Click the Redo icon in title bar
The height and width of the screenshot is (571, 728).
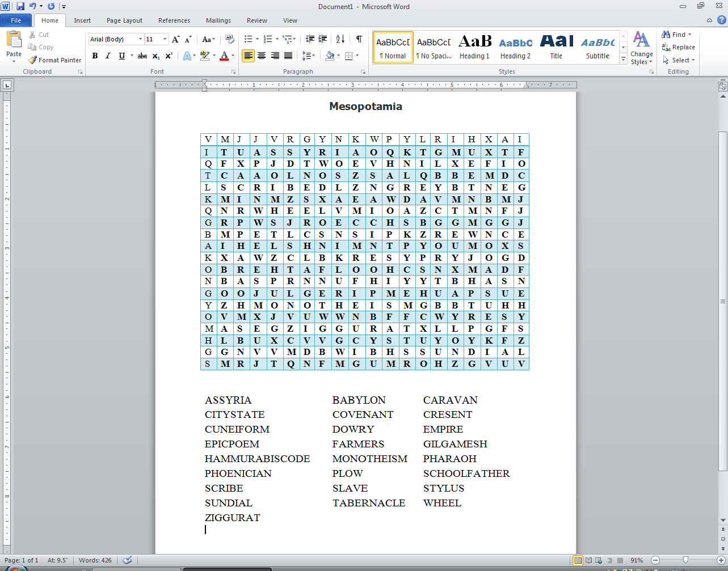pyautogui.click(x=51, y=6)
